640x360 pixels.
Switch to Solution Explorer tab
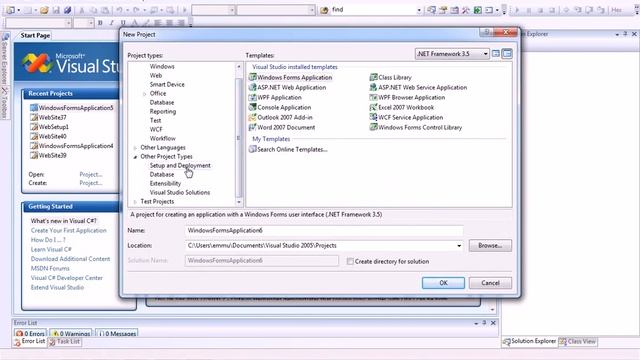[529, 341]
